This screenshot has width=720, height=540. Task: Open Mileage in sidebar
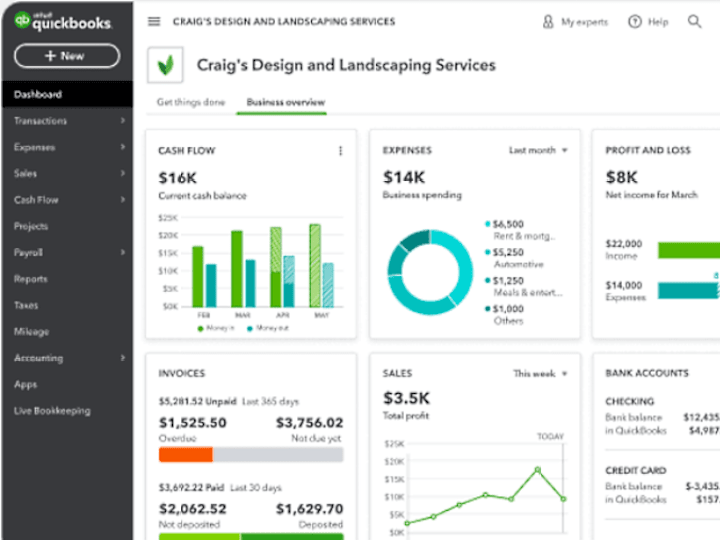coord(31,332)
